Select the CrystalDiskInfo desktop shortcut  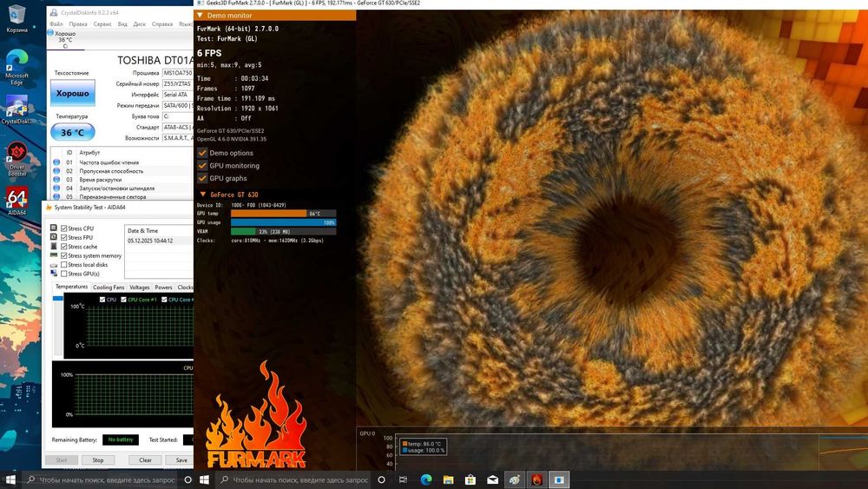16,109
